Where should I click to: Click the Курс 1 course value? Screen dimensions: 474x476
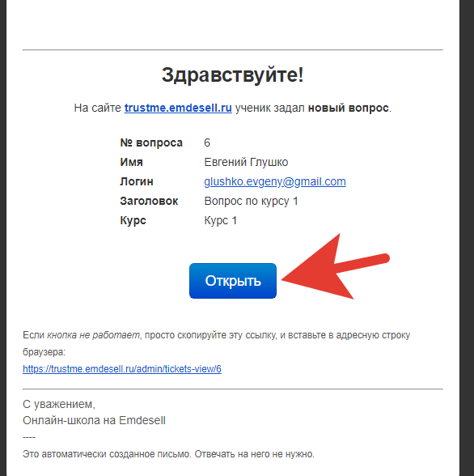pyautogui.click(x=221, y=220)
